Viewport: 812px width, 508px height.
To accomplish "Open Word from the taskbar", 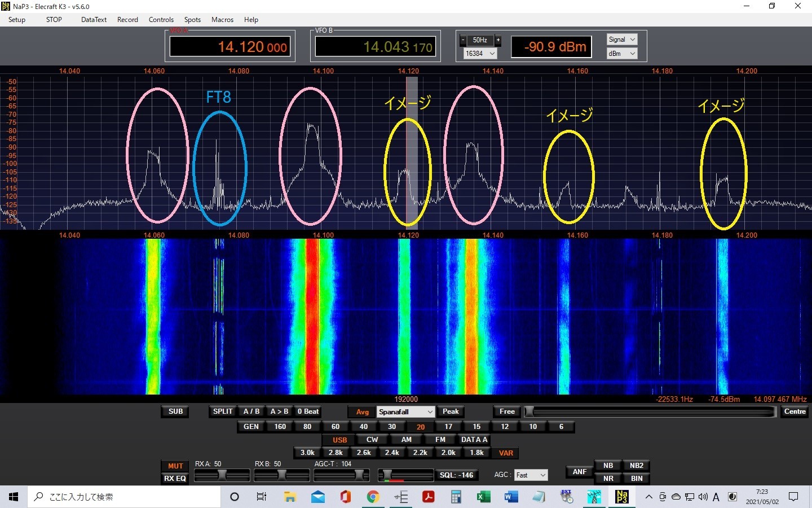I will [511, 497].
